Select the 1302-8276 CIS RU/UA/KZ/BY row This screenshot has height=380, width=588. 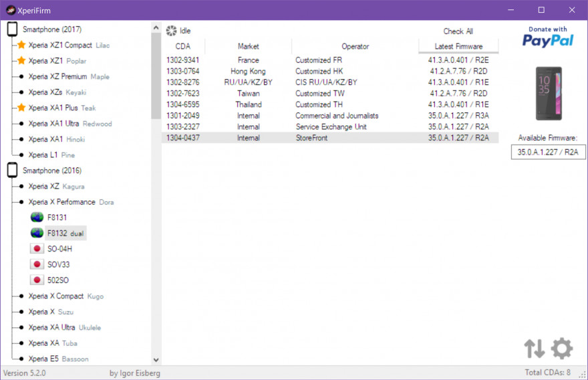[x=330, y=82]
